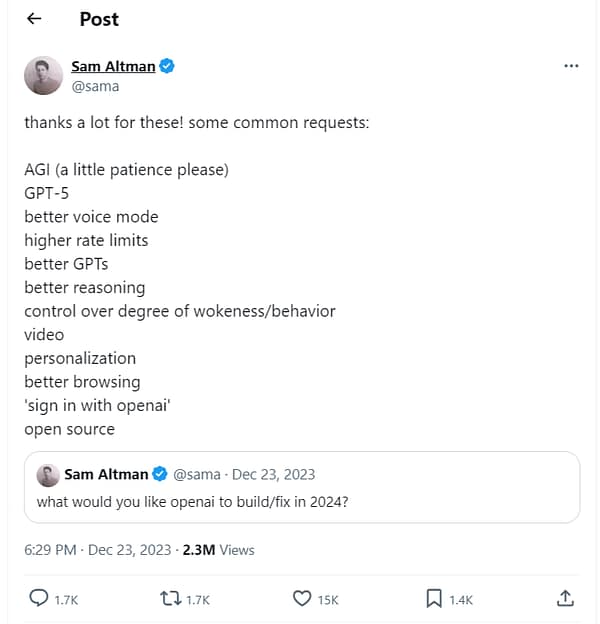
Task: Click the verified badge in quoted post
Action: (161, 474)
